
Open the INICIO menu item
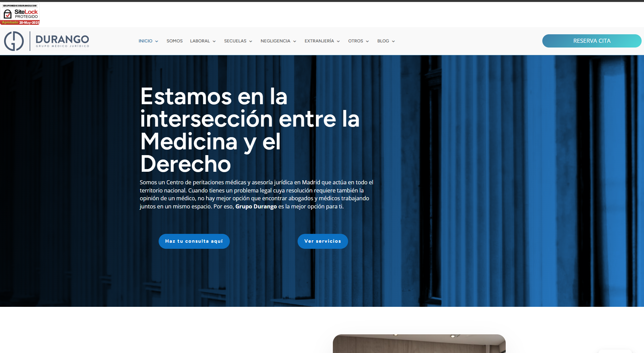pyautogui.click(x=145, y=41)
